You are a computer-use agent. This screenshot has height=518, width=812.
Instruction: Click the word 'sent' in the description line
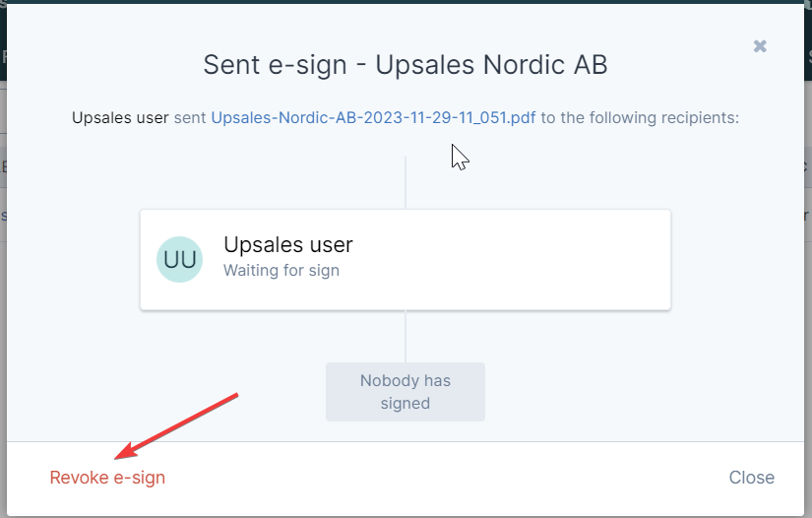(x=190, y=118)
